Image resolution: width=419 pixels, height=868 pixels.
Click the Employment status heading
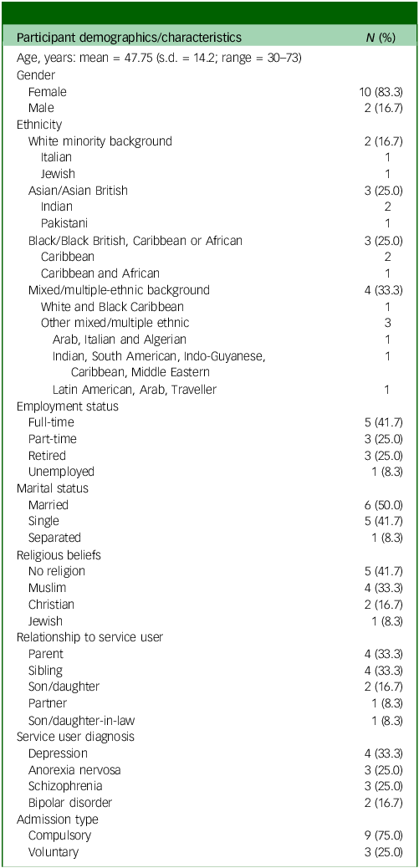[x=68, y=406]
